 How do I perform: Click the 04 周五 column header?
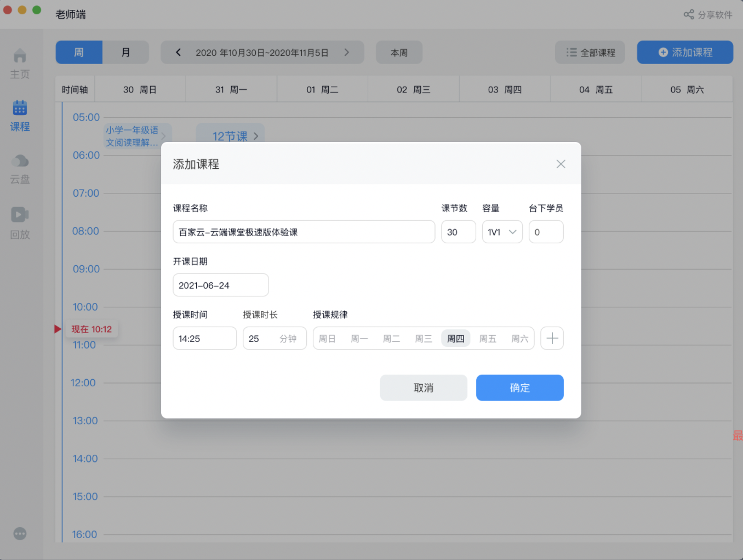click(596, 89)
